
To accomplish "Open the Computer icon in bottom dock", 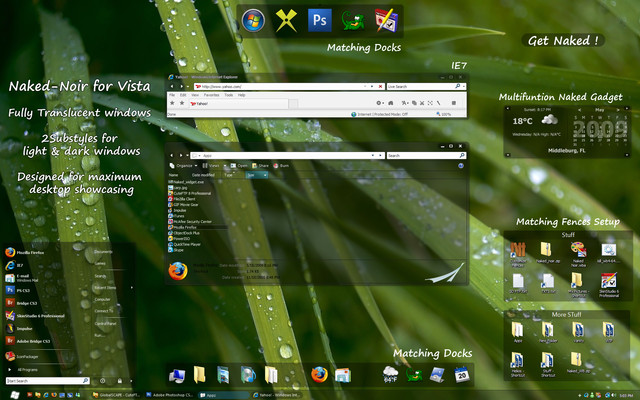I will click(x=176, y=375).
